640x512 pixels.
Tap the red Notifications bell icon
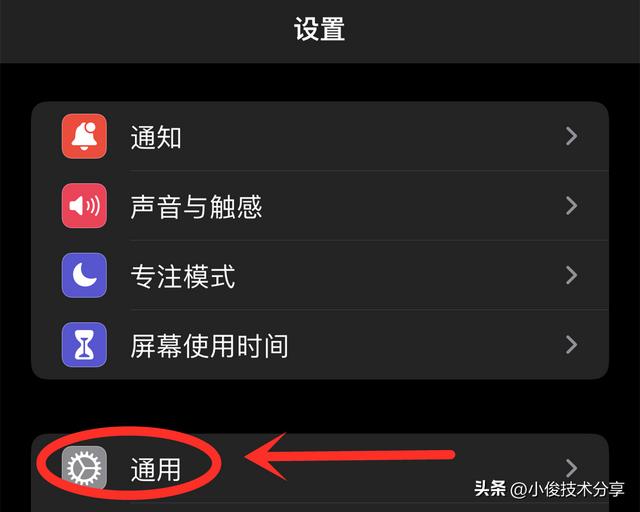pos(84,136)
